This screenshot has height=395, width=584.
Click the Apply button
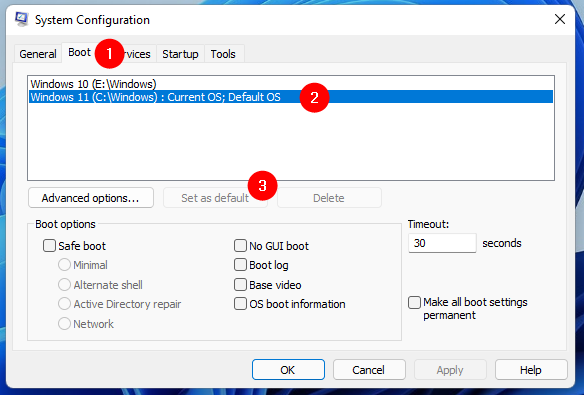(x=450, y=370)
